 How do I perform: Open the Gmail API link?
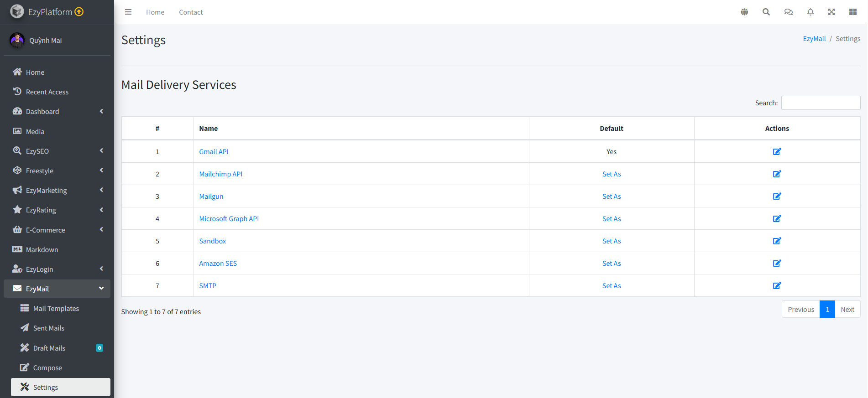pyautogui.click(x=214, y=152)
